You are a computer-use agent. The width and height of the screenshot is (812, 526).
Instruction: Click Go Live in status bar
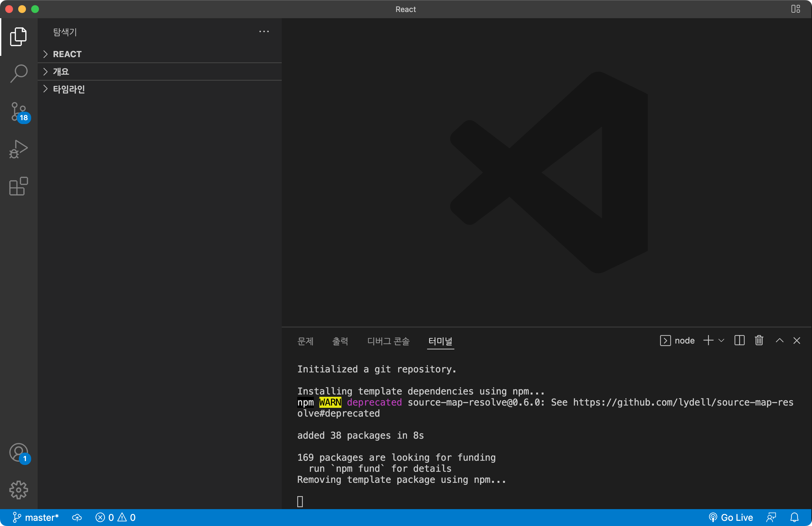[x=731, y=518]
